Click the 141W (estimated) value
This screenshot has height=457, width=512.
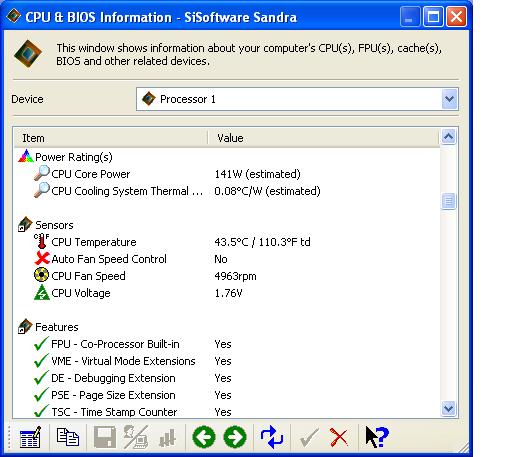pos(257,174)
